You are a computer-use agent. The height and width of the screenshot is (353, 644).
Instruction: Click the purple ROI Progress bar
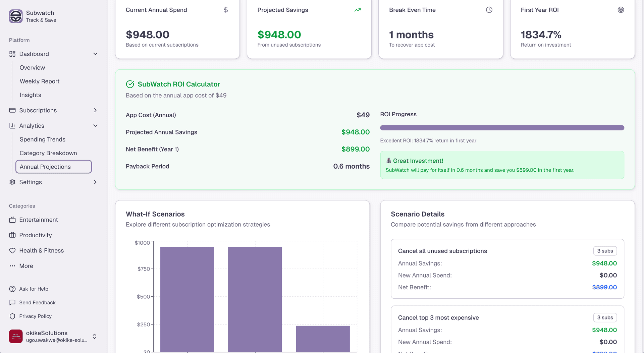[502, 128]
